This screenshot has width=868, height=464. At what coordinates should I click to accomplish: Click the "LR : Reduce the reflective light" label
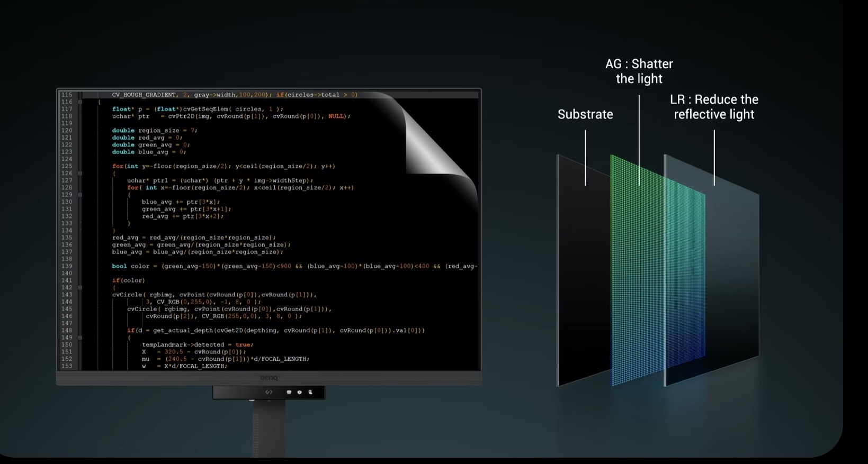(714, 107)
